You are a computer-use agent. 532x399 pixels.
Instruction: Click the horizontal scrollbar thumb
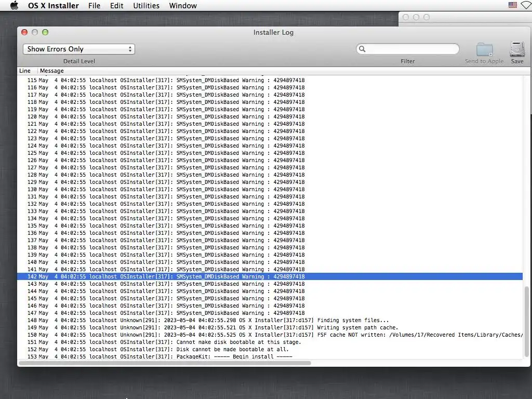click(165, 363)
